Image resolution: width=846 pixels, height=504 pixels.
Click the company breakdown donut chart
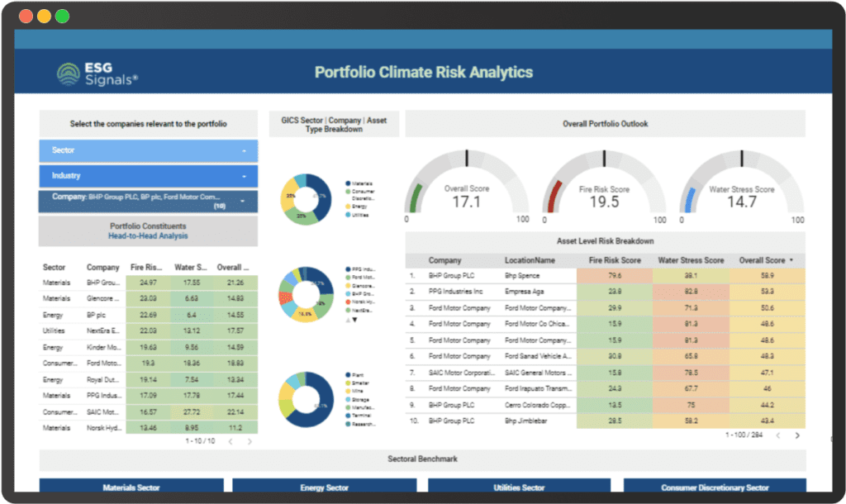[306, 294]
